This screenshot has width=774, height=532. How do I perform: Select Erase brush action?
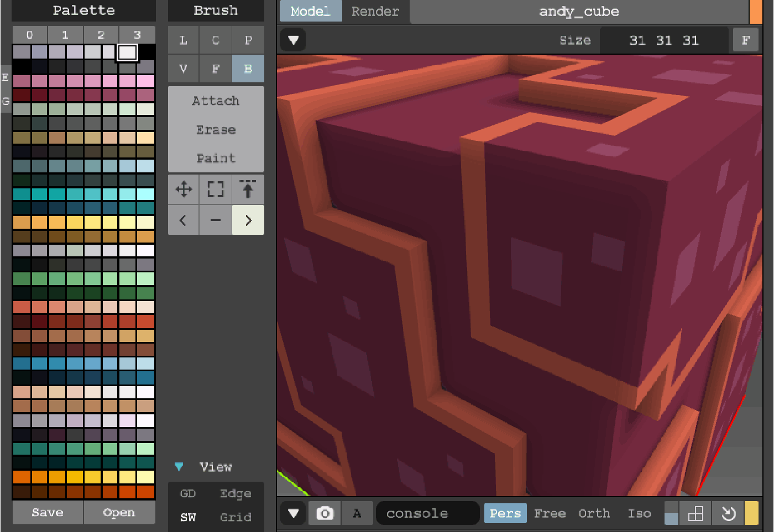(216, 129)
